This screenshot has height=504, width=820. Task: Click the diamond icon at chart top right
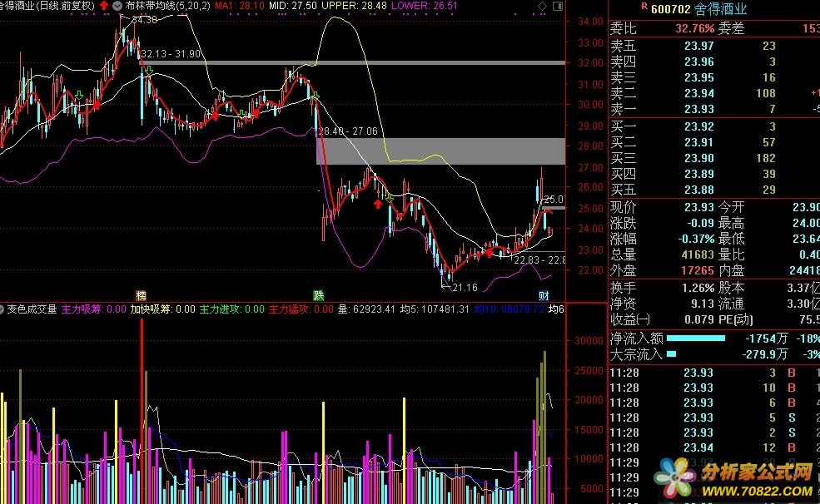(x=542, y=6)
